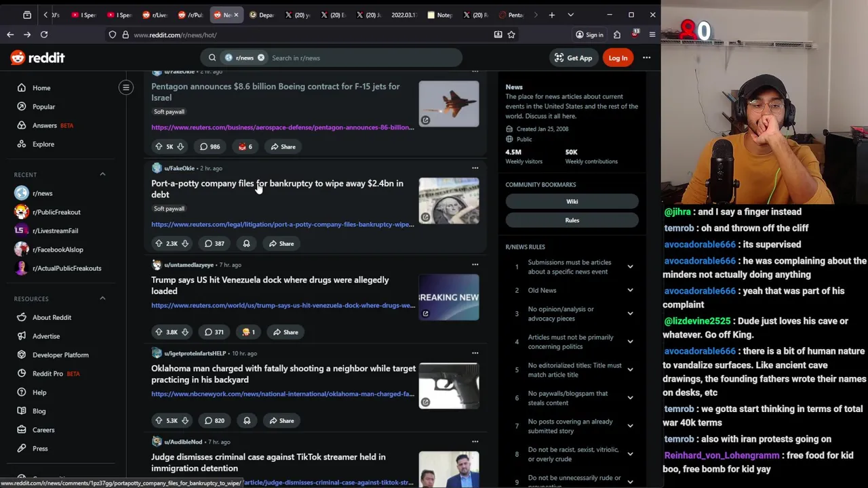This screenshot has width=868, height=488.
Task: Expand rule 3 No opinion/analysis pieces
Action: pyautogui.click(x=630, y=314)
